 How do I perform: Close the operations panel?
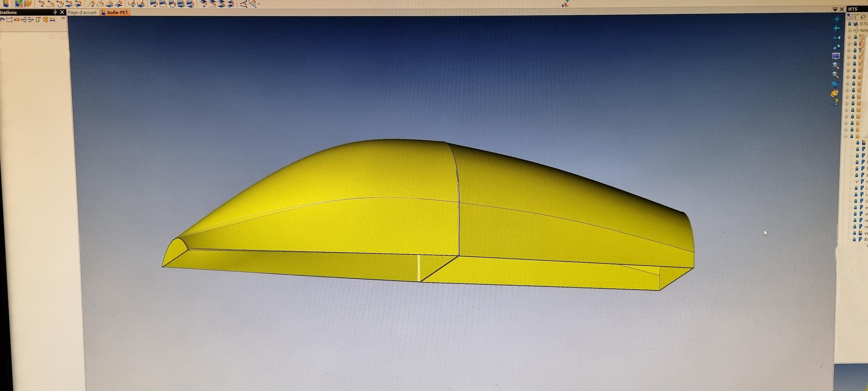tap(62, 12)
